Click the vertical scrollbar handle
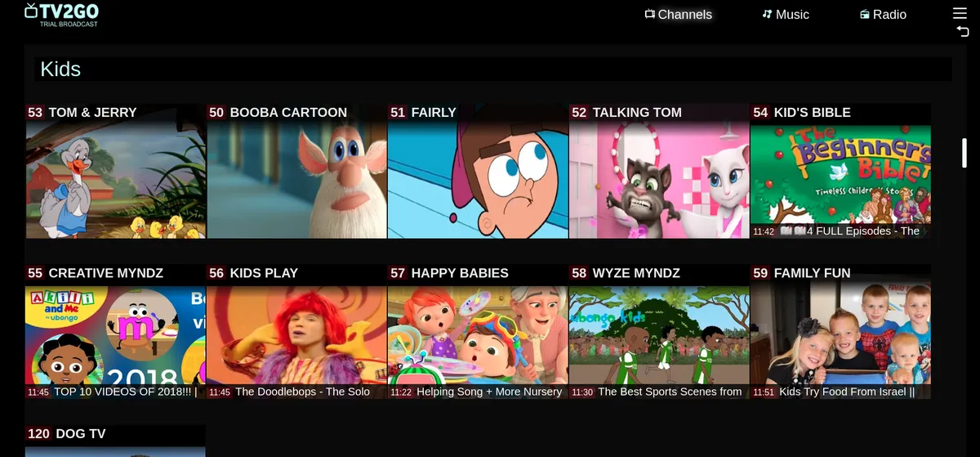 (x=964, y=153)
